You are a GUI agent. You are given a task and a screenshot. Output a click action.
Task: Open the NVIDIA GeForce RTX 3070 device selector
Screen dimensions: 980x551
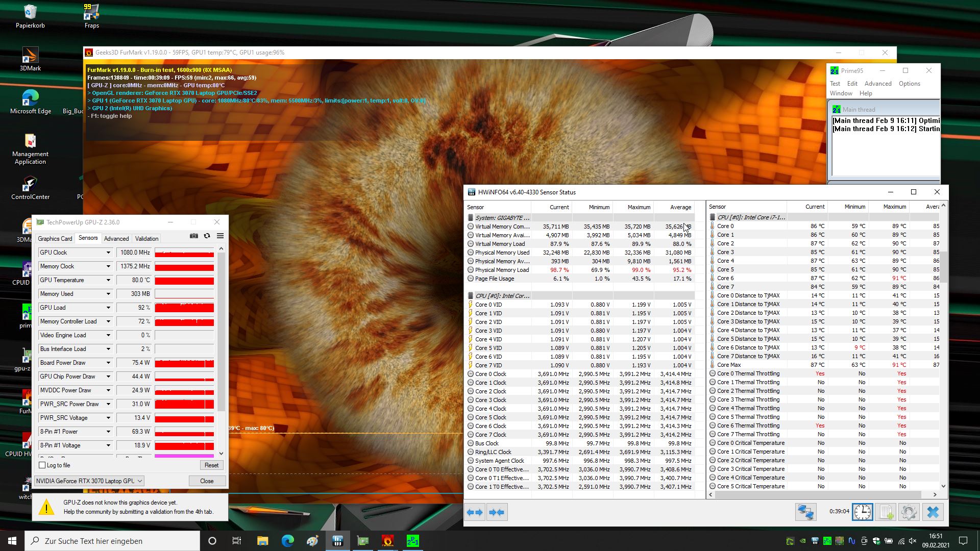coord(89,481)
